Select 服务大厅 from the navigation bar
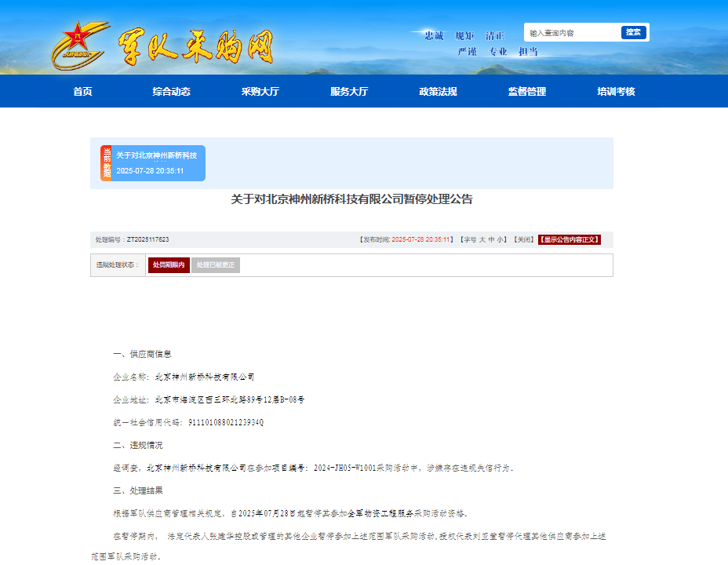 349,92
